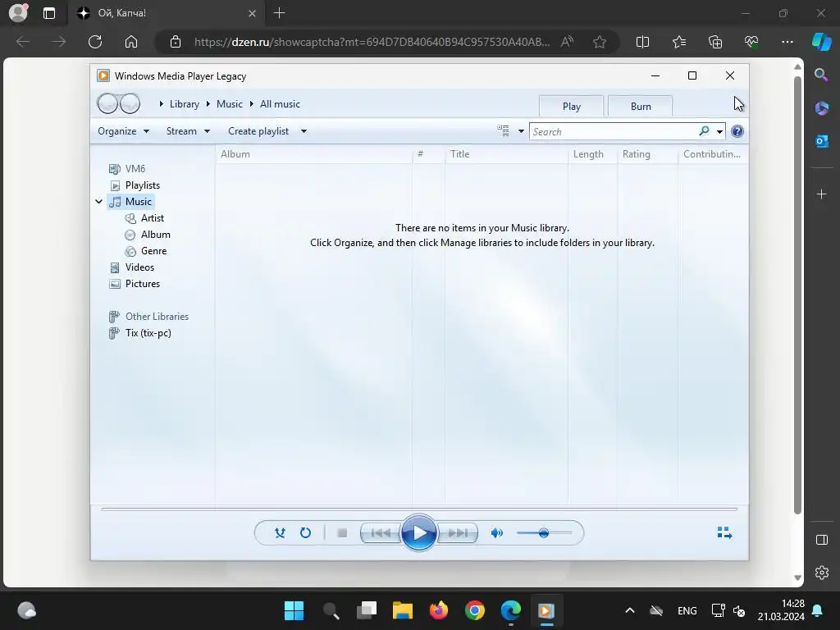840x630 pixels.
Task: Click the Previous track button
Action: click(381, 532)
